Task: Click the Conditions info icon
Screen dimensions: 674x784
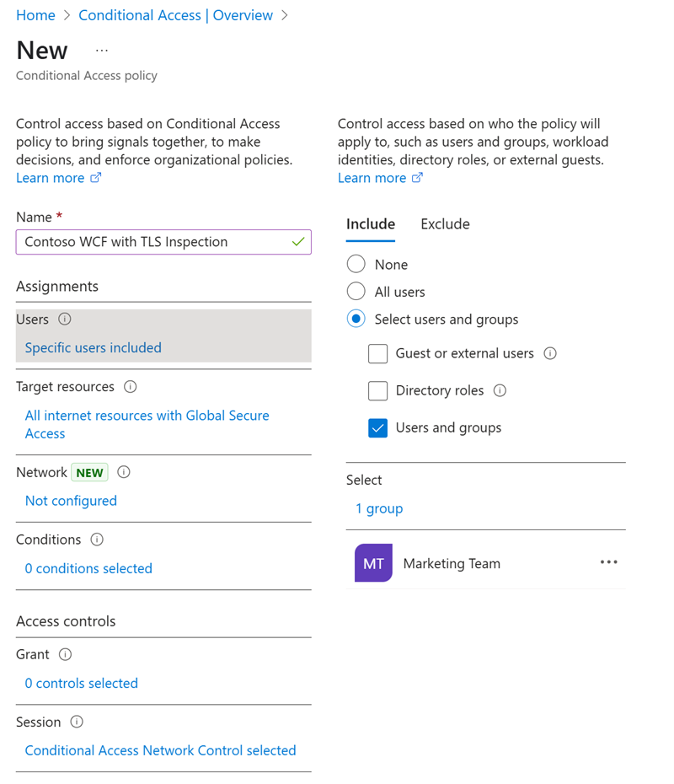Action: click(95, 540)
